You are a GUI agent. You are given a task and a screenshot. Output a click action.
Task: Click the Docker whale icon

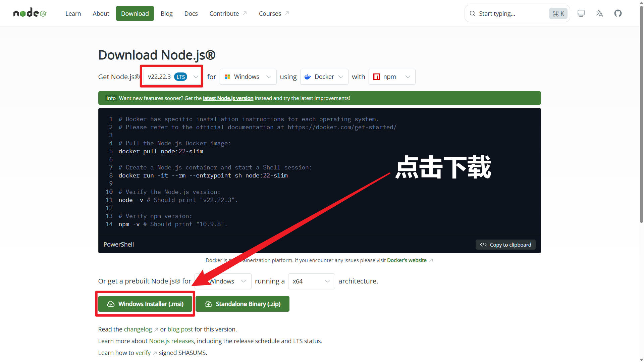pyautogui.click(x=308, y=77)
